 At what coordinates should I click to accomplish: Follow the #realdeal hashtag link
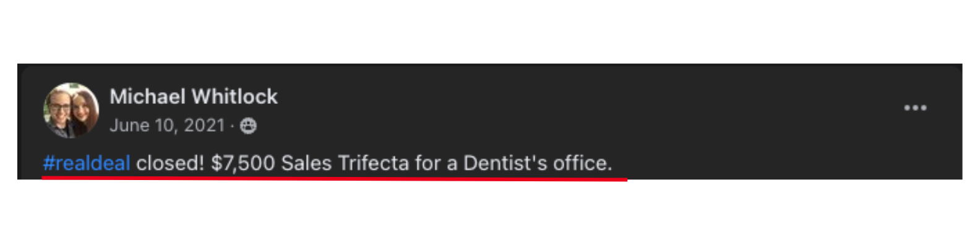click(x=87, y=163)
